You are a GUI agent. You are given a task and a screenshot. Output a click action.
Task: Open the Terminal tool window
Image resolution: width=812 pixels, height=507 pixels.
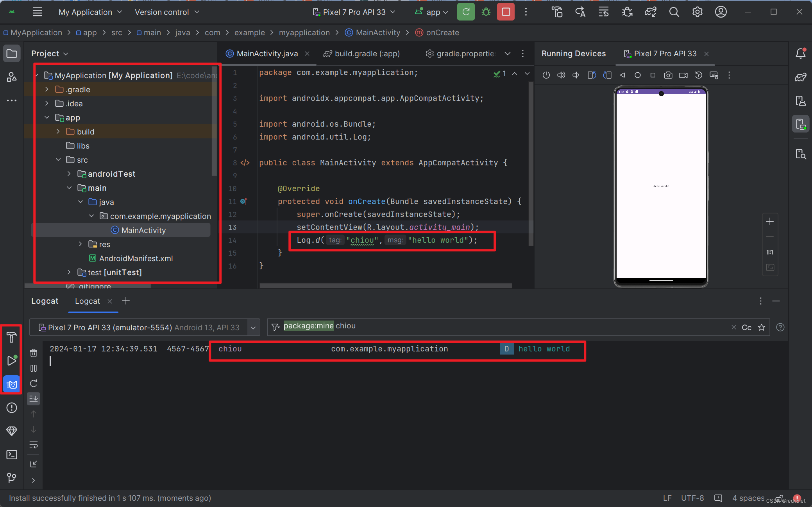11,455
